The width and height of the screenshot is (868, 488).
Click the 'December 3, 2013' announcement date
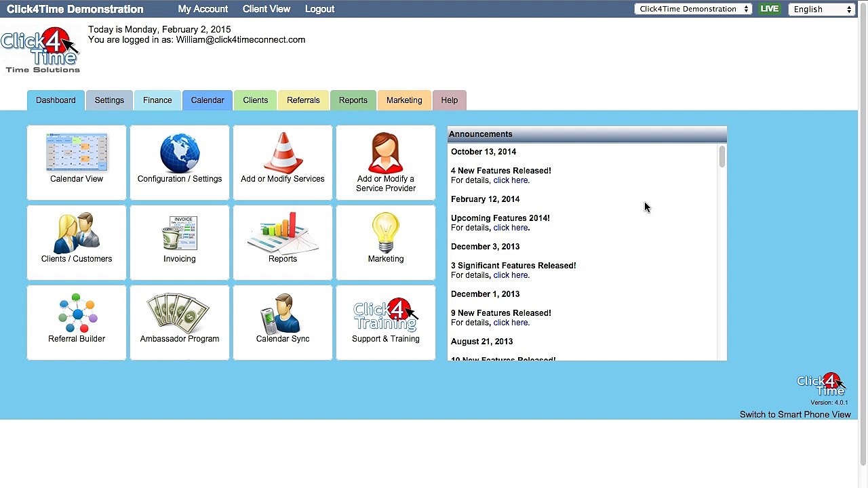(486, 247)
